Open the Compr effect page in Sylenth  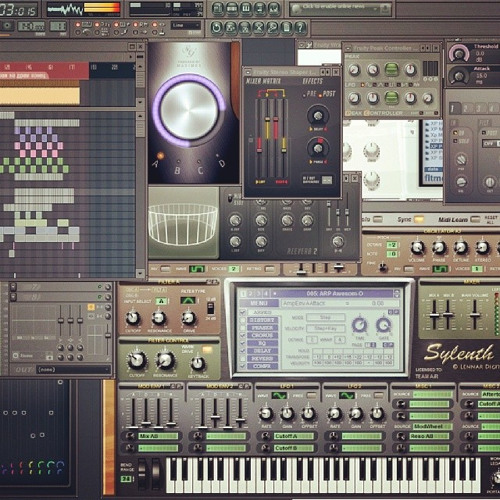[262, 366]
